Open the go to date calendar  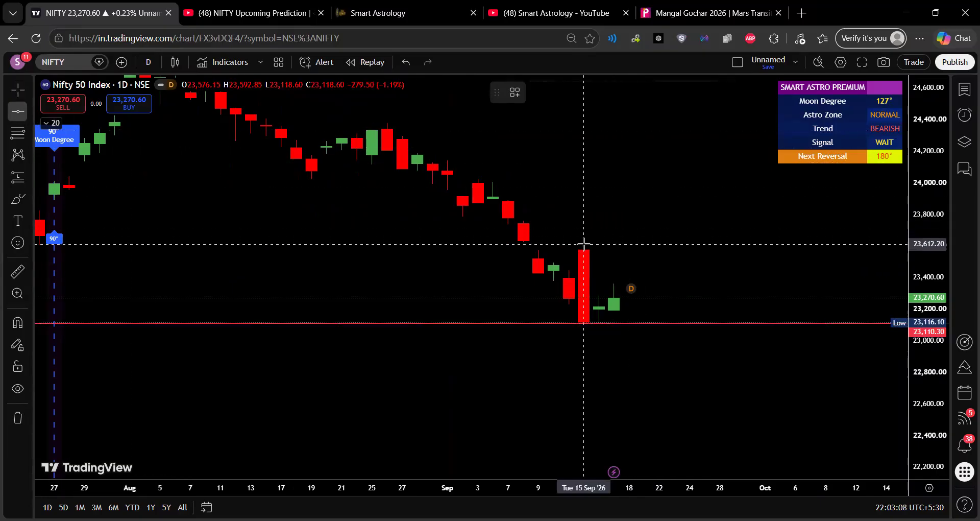coord(206,508)
